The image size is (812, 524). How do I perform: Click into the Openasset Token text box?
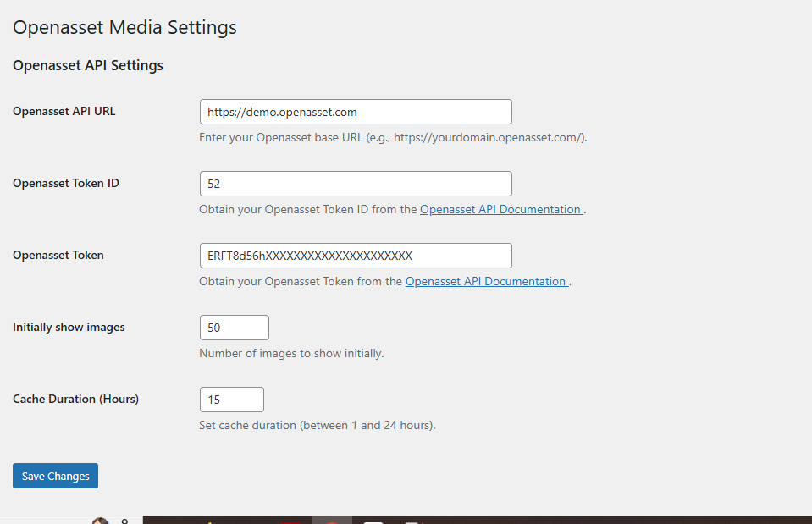(x=355, y=256)
